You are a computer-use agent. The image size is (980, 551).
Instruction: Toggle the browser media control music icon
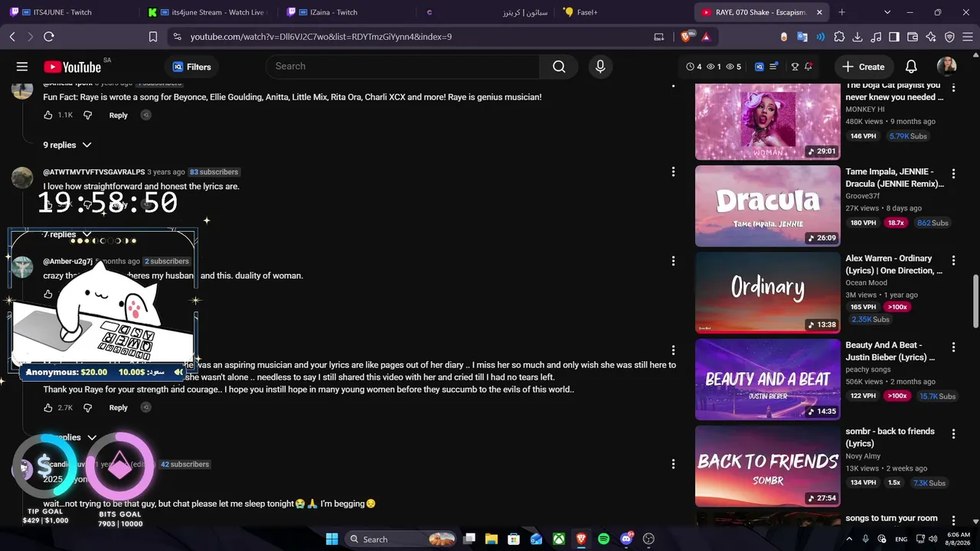[x=876, y=36]
